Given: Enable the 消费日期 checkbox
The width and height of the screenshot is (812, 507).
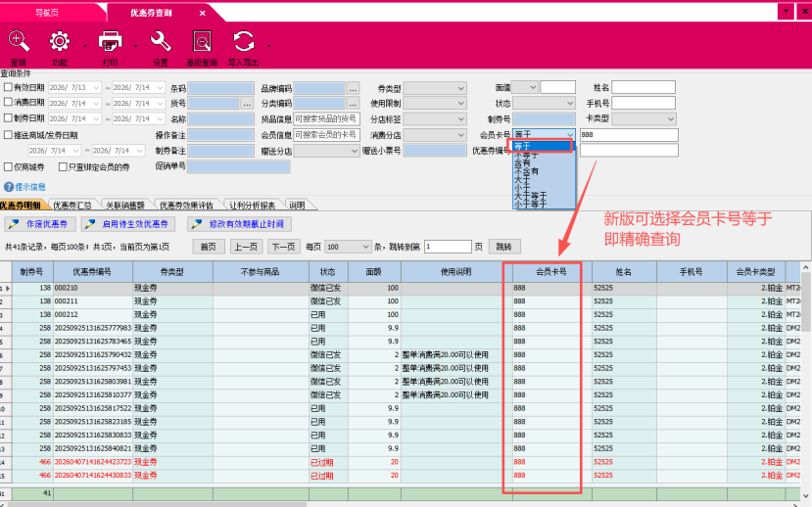Looking at the screenshot, I should pyautogui.click(x=8, y=102).
